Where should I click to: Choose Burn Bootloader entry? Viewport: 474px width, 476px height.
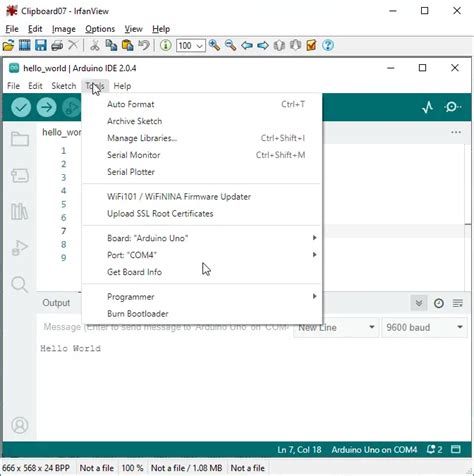tap(202, 314)
